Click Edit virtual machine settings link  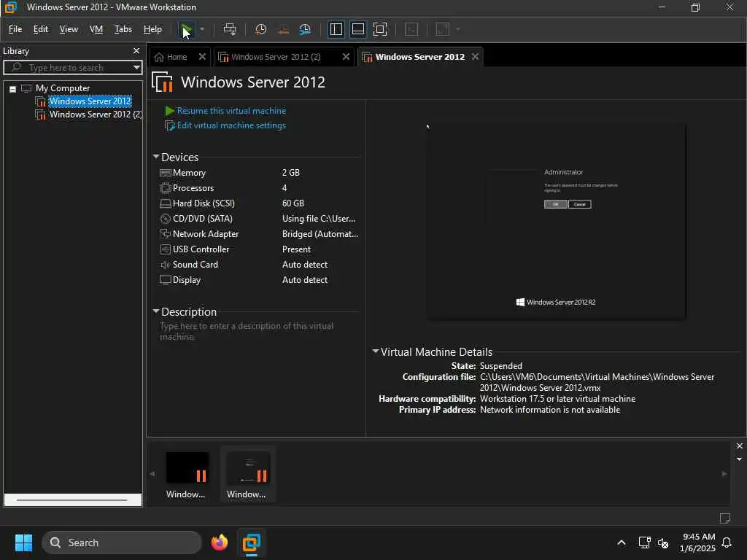pos(231,125)
